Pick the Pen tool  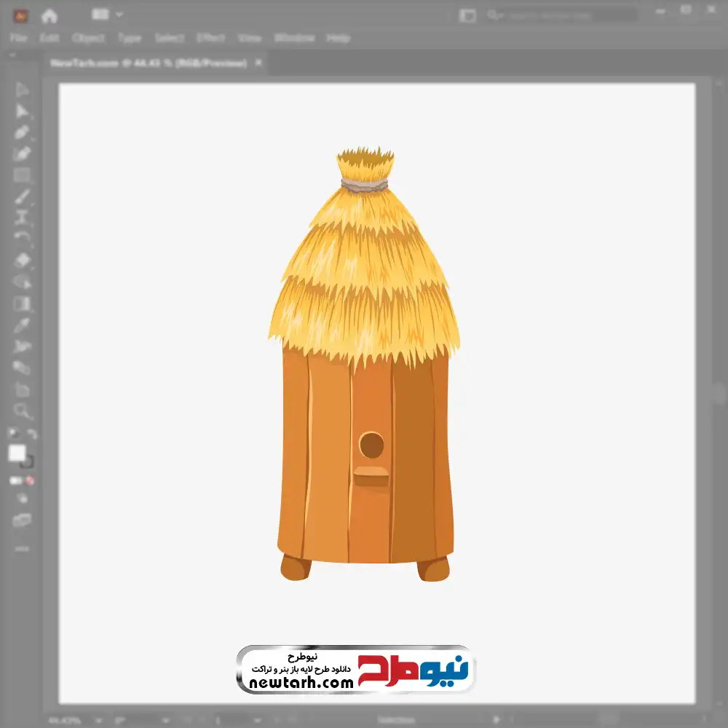(x=22, y=132)
